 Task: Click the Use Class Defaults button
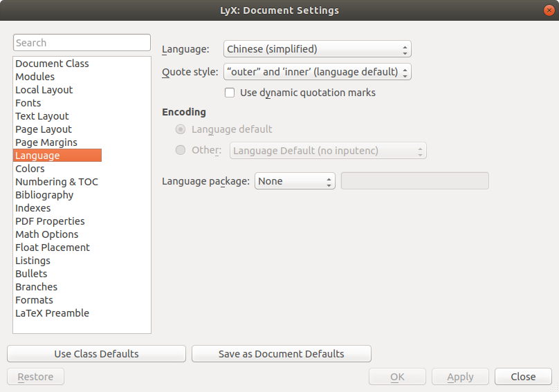(x=96, y=354)
